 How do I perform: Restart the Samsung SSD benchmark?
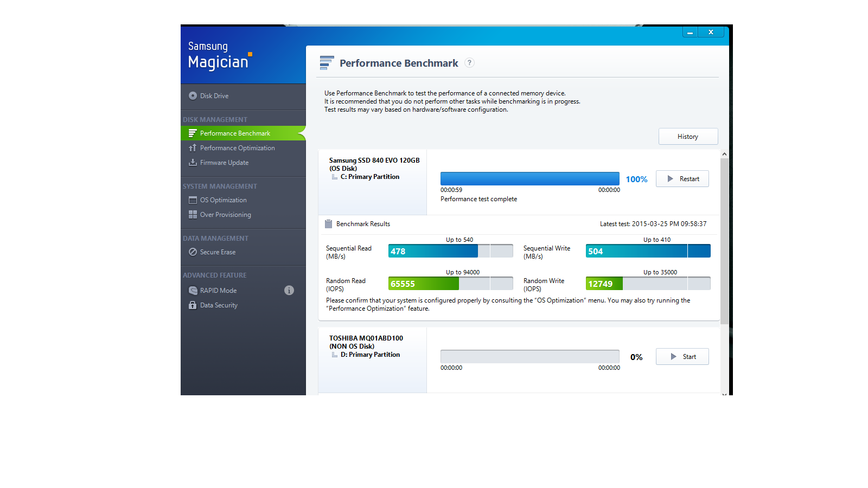pyautogui.click(x=682, y=179)
